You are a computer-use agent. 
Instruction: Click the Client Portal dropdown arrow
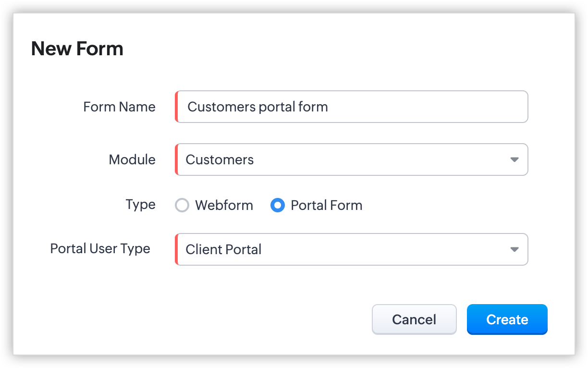click(x=514, y=249)
